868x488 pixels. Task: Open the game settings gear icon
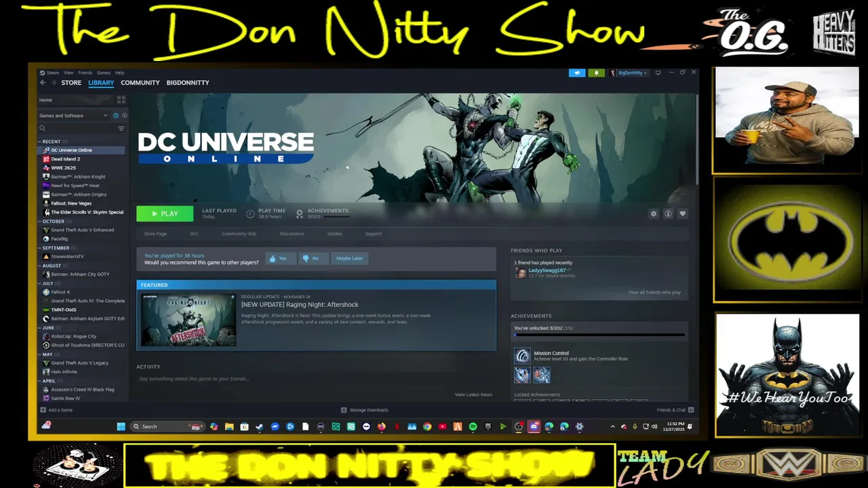pos(654,213)
